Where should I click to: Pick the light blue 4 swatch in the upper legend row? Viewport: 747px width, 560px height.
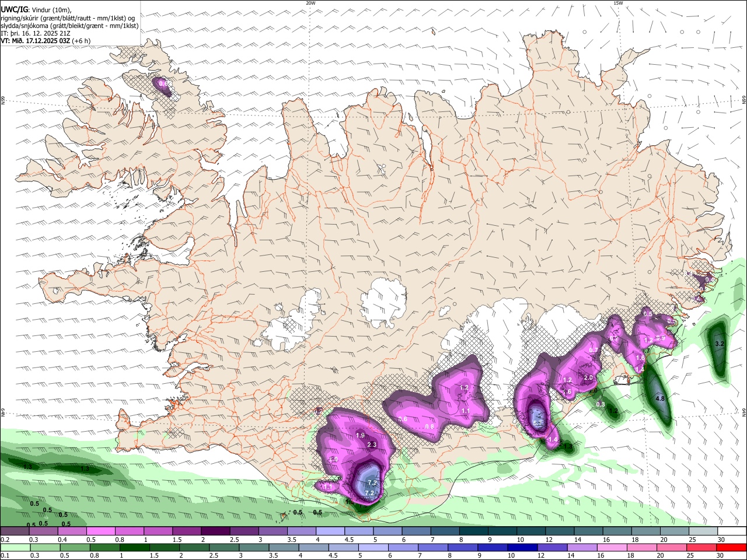coord(330,531)
